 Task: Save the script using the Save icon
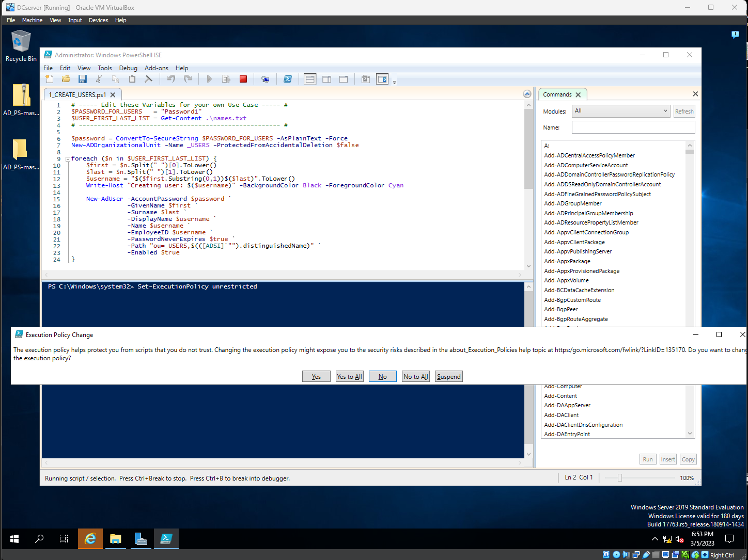click(x=83, y=79)
